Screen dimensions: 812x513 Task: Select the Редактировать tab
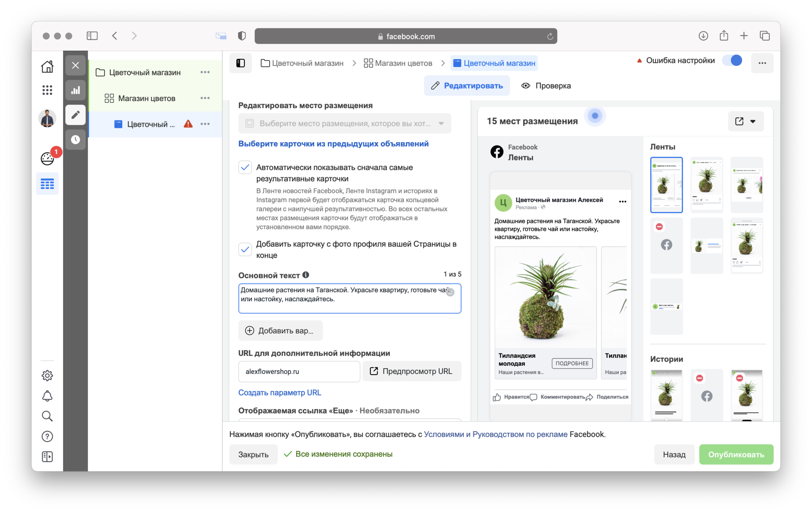coord(466,86)
